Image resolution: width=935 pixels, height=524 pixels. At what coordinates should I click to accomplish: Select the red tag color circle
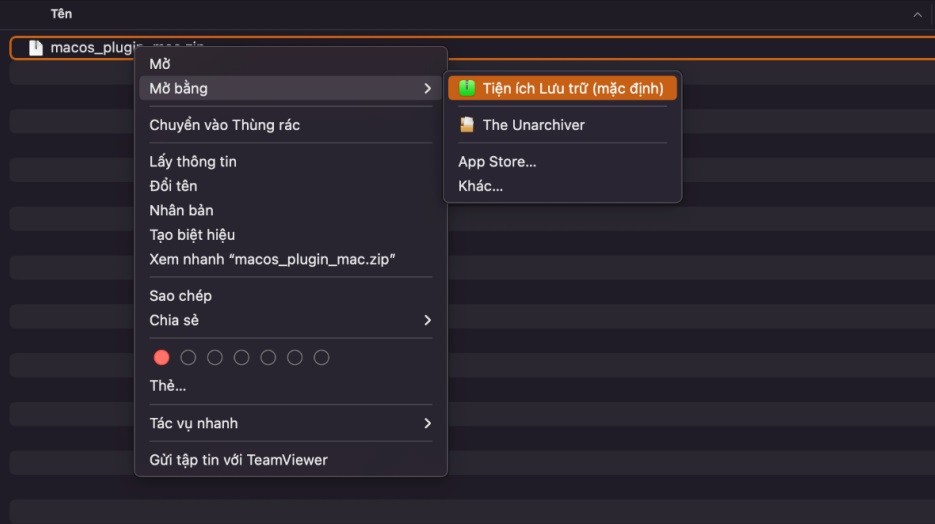click(161, 357)
